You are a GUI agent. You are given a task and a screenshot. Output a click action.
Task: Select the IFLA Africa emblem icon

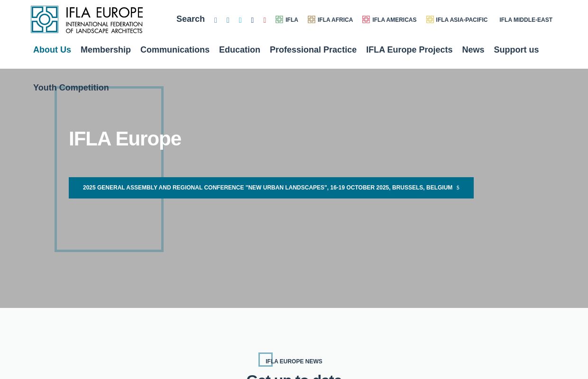click(312, 19)
